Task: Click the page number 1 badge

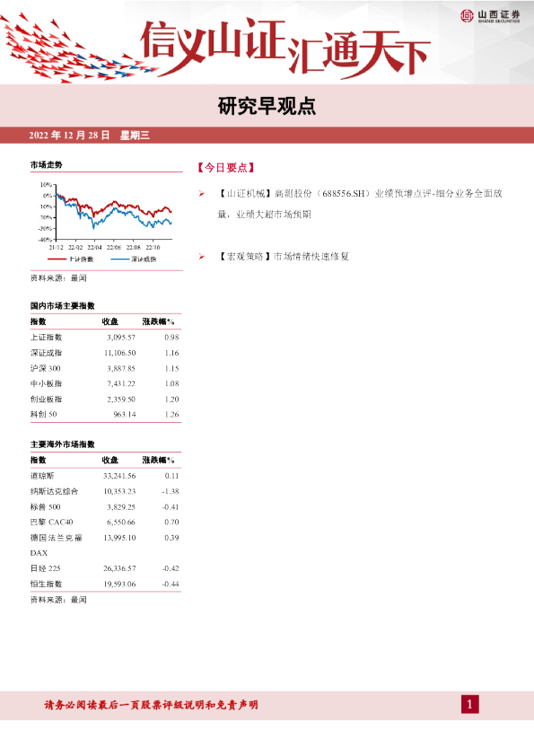Action: coord(470,705)
